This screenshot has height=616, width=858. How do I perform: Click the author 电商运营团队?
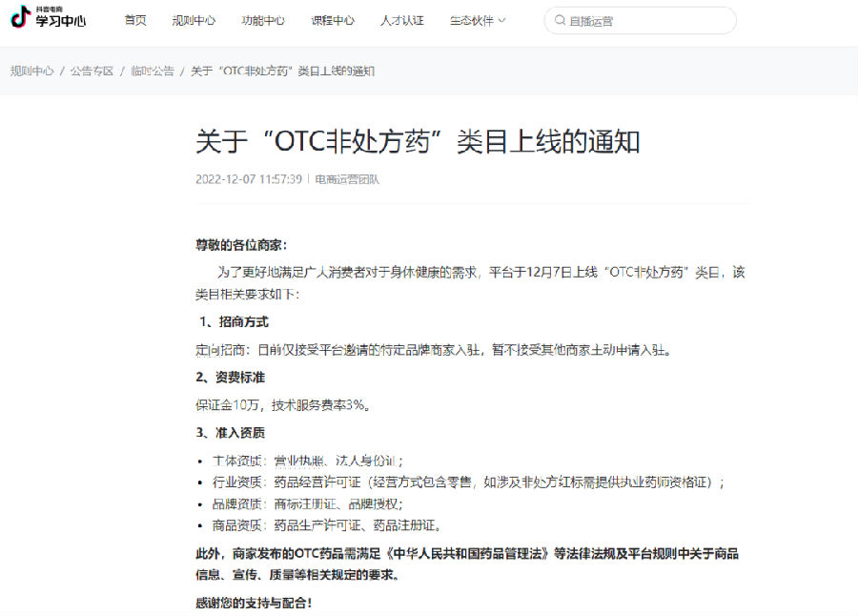coord(347,179)
